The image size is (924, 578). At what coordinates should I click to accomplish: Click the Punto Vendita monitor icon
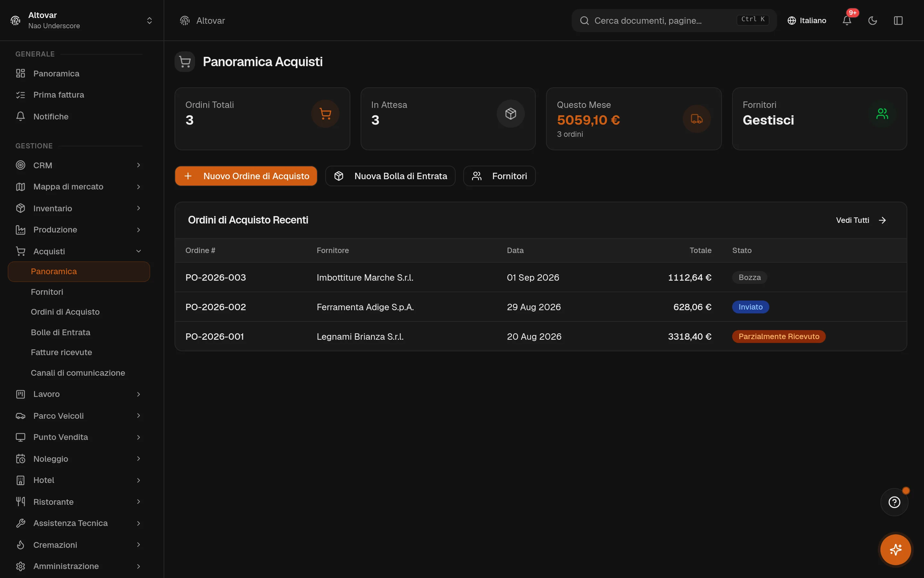(x=21, y=437)
